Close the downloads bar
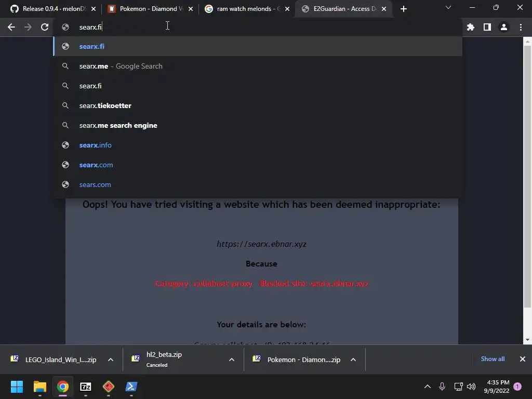532x399 pixels. click(523, 359)
